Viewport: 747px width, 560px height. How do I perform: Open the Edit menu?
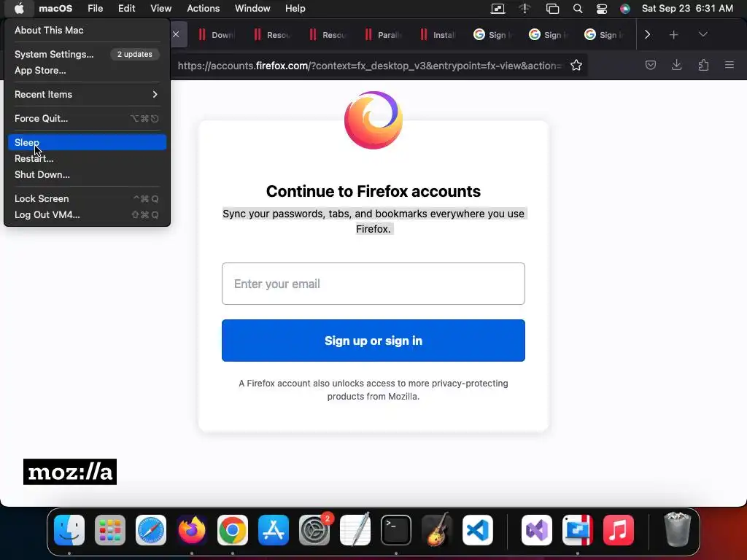127,9
